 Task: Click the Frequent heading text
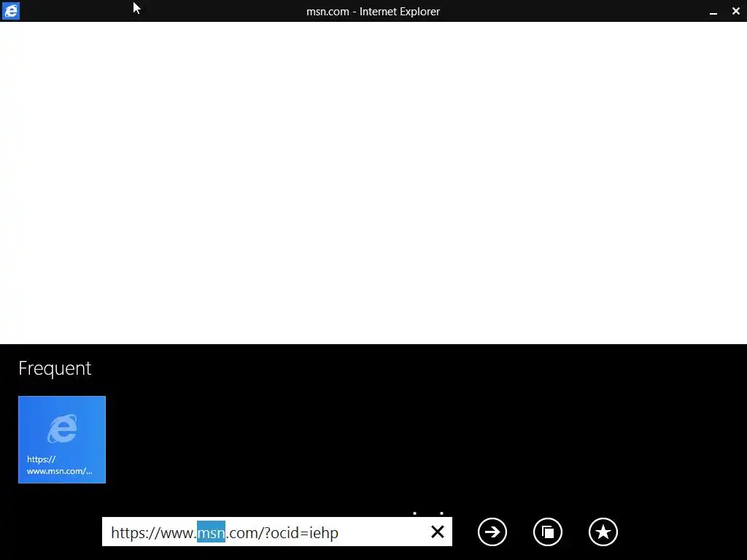55,368
